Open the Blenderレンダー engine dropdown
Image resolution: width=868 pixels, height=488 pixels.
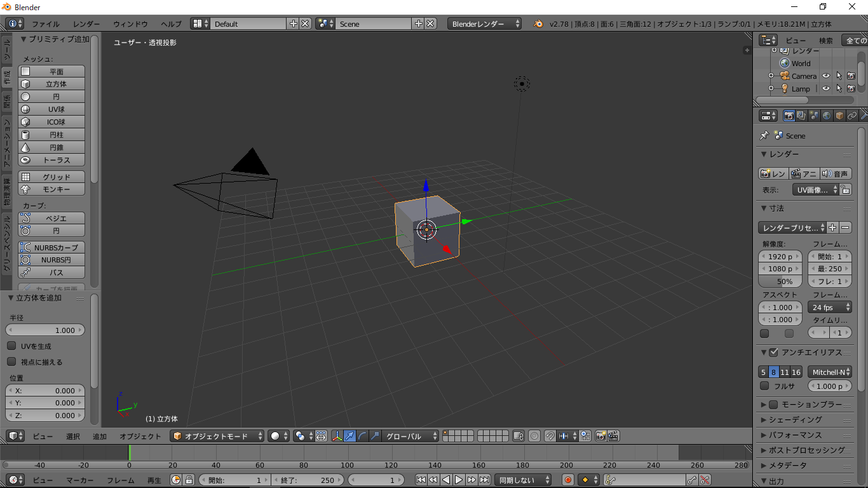coord(484,24)
